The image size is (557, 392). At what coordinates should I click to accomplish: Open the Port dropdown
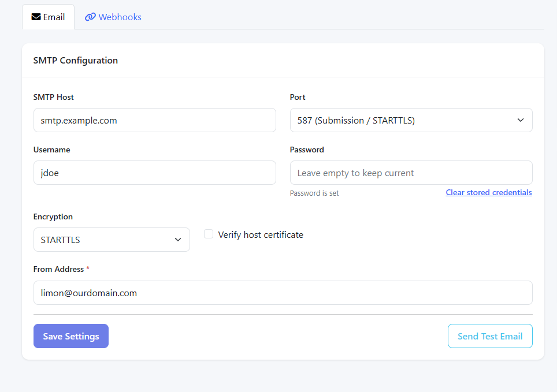tap(411, 120)
